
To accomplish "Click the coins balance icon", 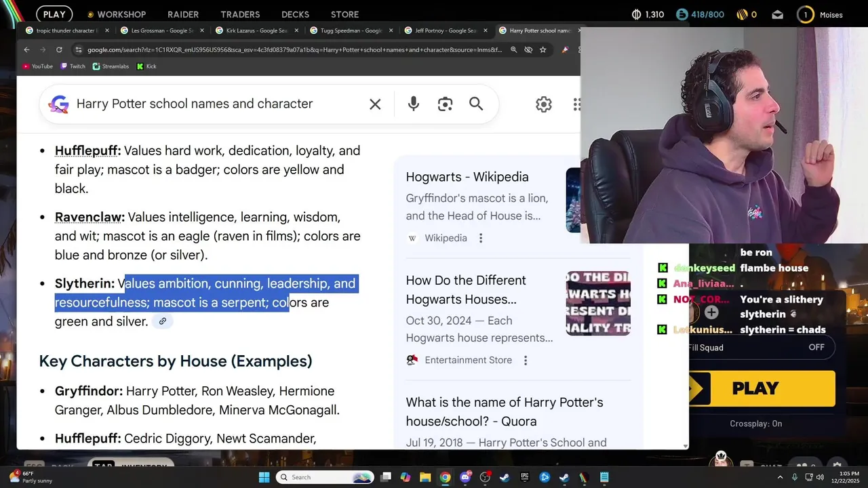I will click(x=742, y=14).
